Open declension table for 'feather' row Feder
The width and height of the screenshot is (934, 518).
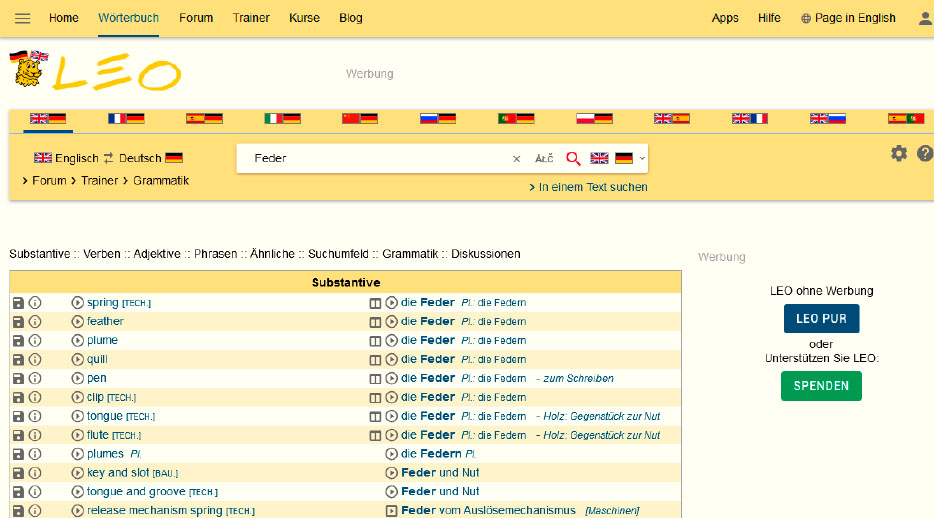375,322
